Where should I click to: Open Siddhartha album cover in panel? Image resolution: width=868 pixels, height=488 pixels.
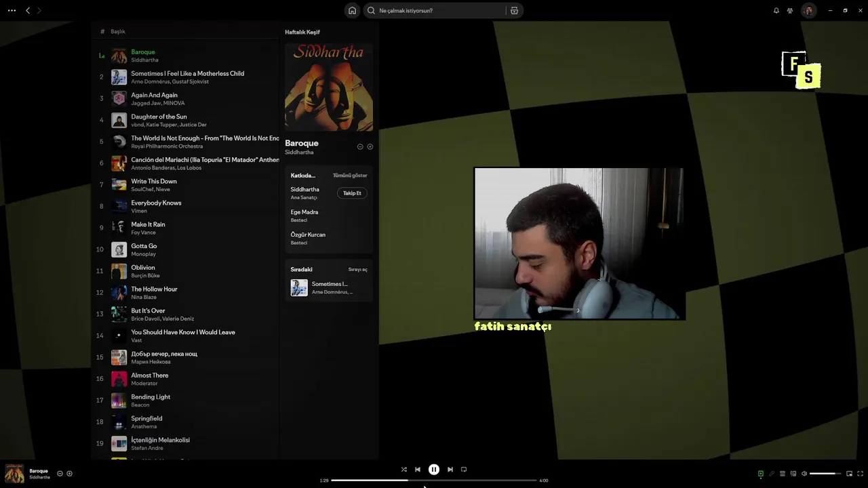click(x=329, y=87)
